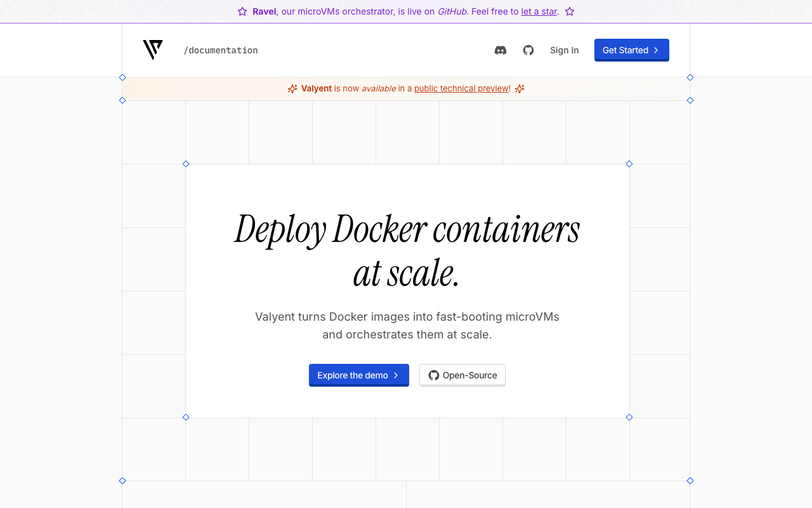Click the star icon after 'let a star'
The width and height of the screenshot is (812, 508).
(x=570, y=11)
